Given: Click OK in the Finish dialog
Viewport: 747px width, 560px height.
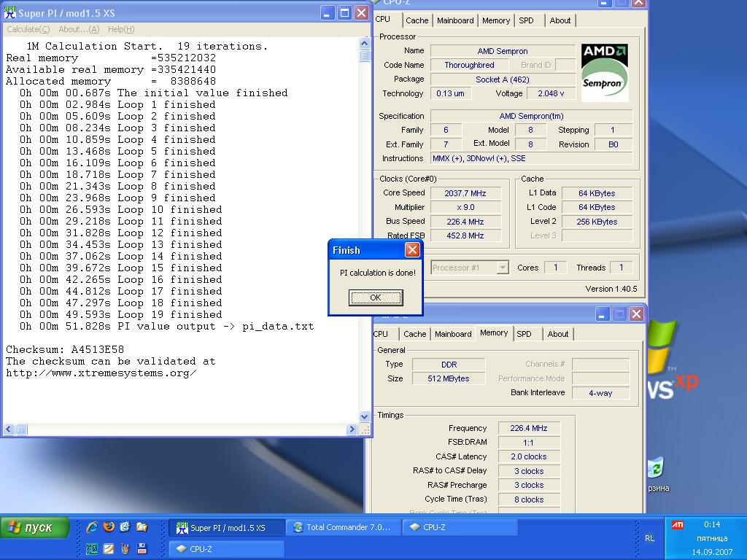Looking at the screenshot, I should tap(376, 297).
